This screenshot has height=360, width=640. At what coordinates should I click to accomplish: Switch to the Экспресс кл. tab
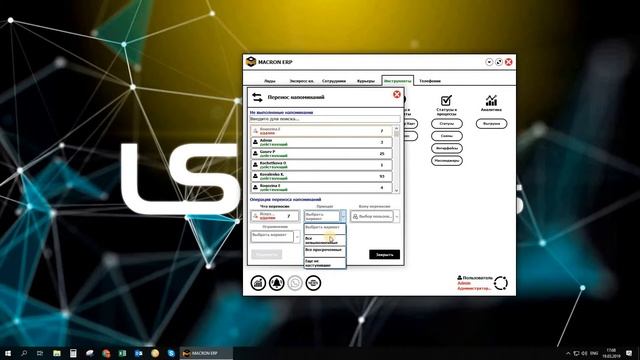coord(302,81)
